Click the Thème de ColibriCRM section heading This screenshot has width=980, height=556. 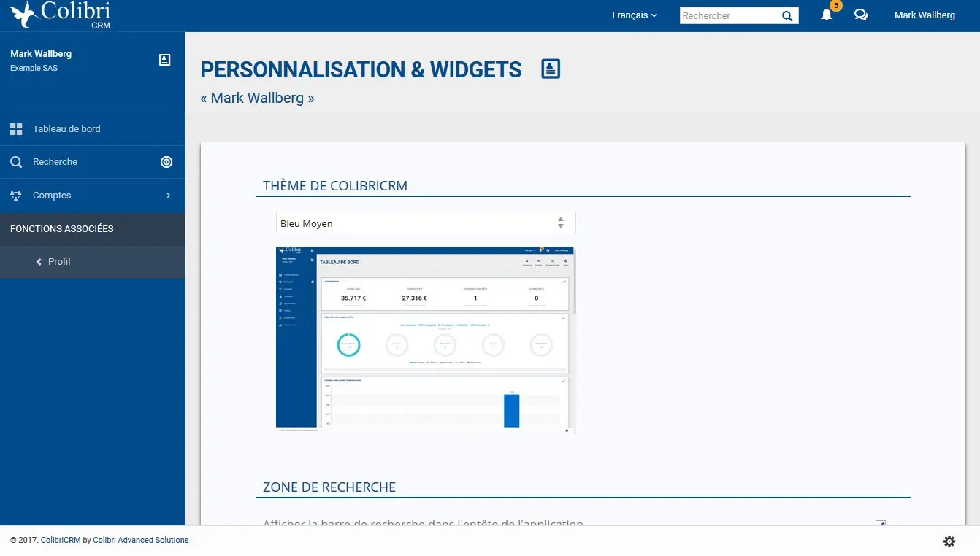(x=335, y=186)
